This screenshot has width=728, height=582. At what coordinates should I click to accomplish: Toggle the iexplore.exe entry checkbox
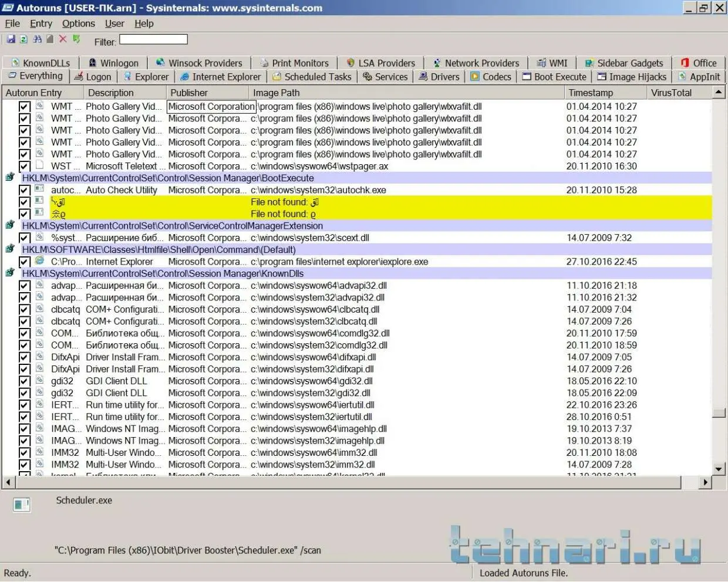24,262
